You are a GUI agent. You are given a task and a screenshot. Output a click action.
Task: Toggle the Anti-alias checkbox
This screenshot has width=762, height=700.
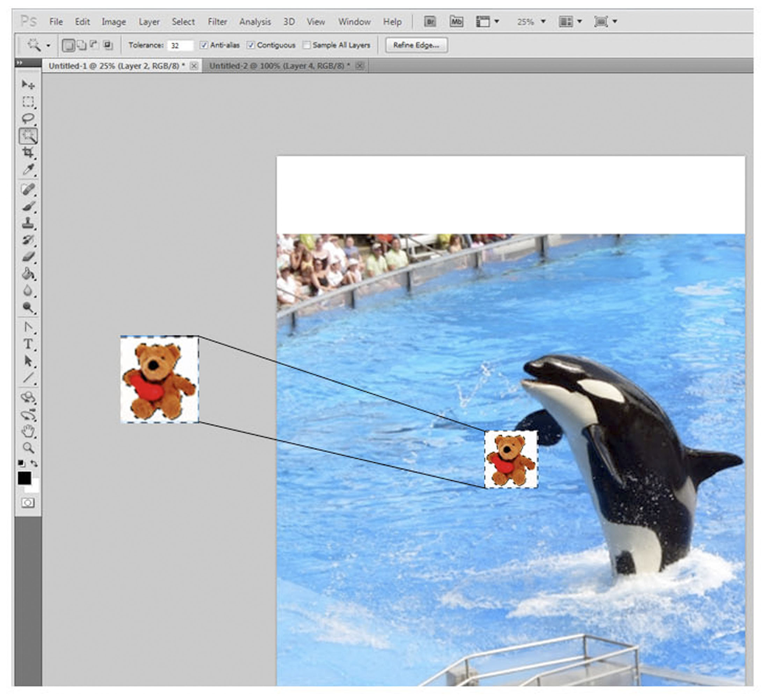coord(204,45)
